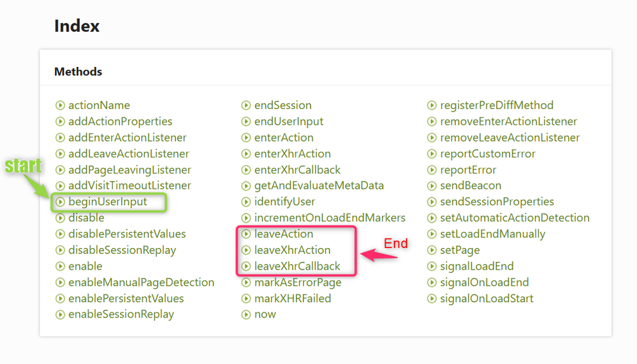
Task: Click the Methods section heading
Action: 78,72
